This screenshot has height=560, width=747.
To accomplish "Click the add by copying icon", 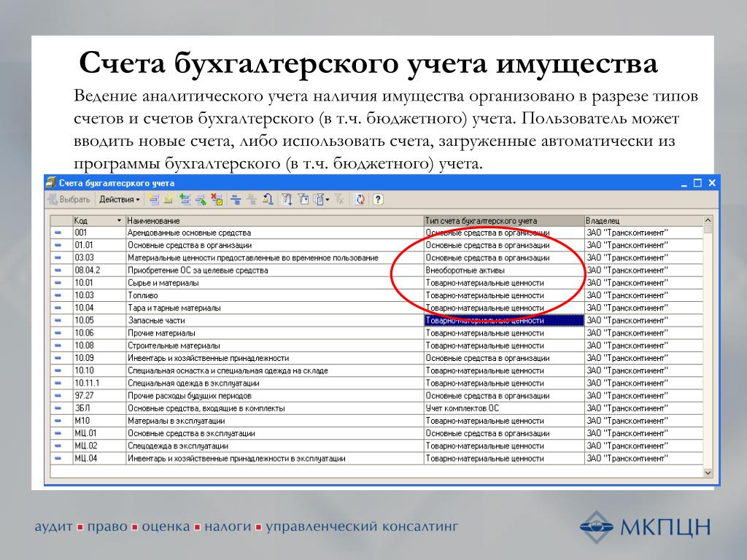I will pos(185,199).
